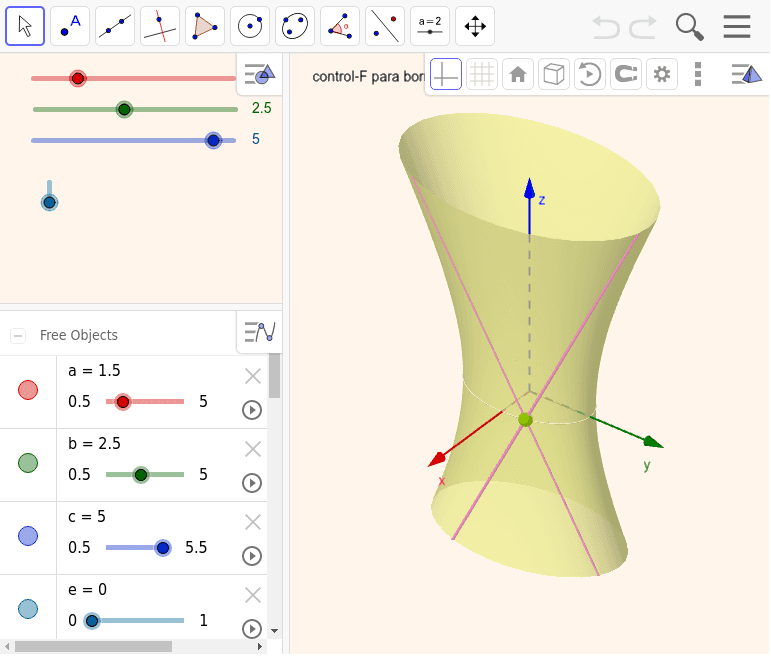Toggle the 3D clipping box
The image size is (771, 656).
click(x=554, y=74)
